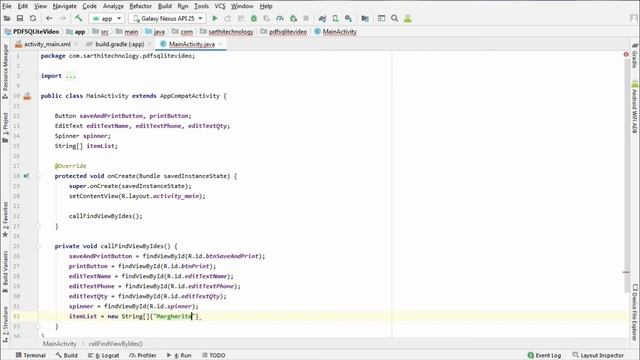Click the Profile app gauge icon

(x=280, y=18)
